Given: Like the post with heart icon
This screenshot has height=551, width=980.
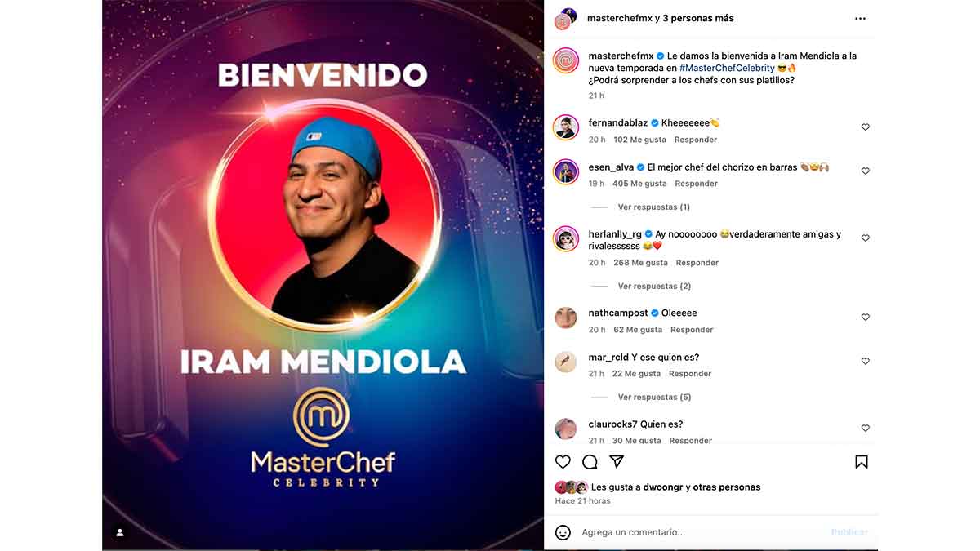Looking at the screenshot, I should point(563,462).
